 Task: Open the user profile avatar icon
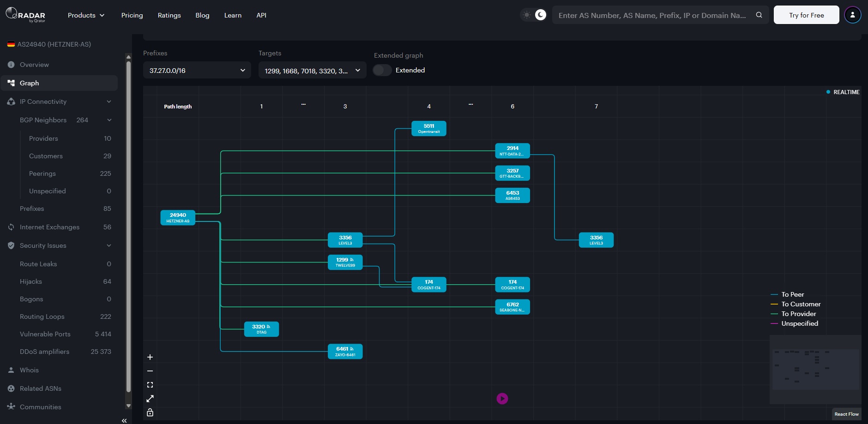pyautogui.click(x=852, y=15)
